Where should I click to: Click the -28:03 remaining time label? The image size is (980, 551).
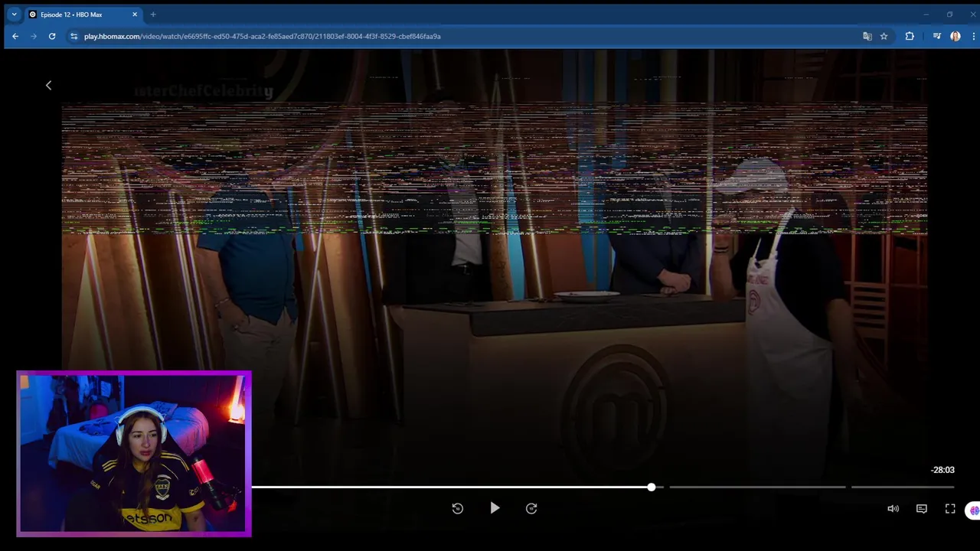coord(942,470)
